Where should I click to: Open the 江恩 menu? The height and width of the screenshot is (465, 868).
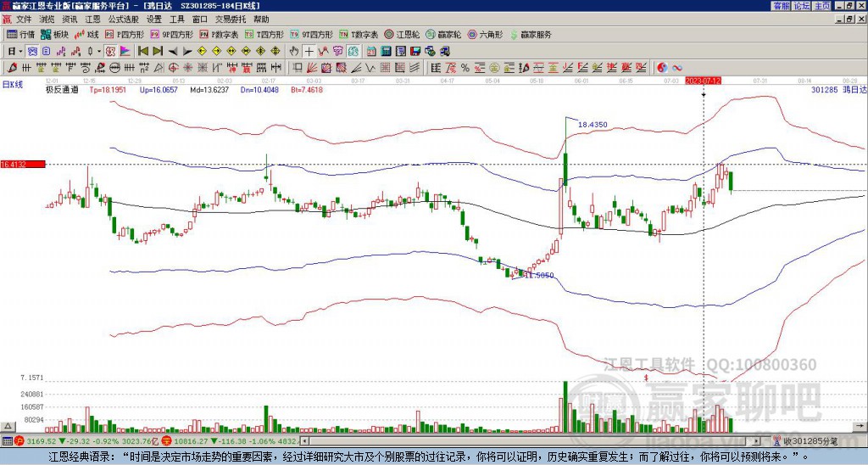(x=93, y=20)
